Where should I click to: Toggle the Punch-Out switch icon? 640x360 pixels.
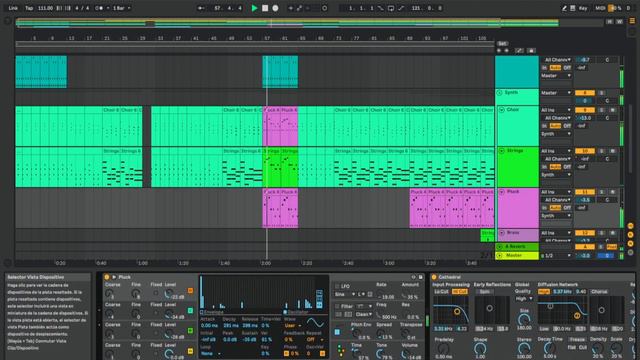[401, 8]
